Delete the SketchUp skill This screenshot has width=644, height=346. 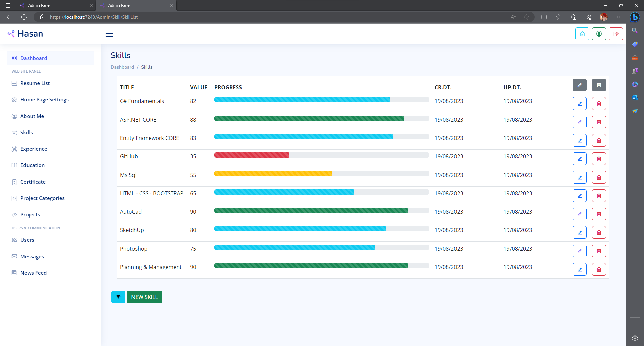(599, 232)
